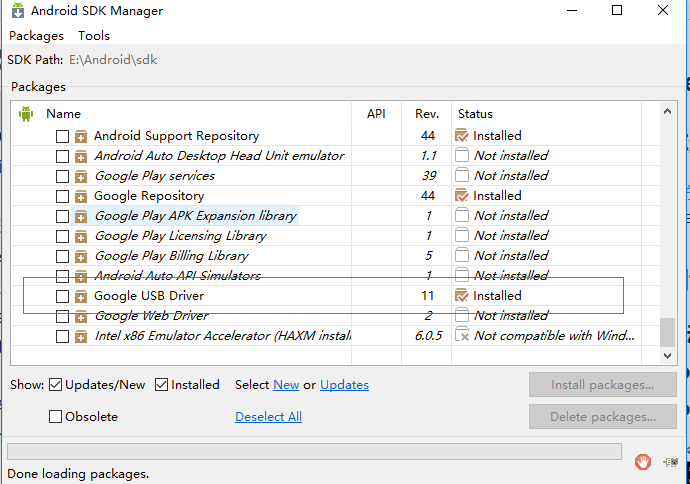Check the Google Play Billing Library checkbox
Screen dimensions: 690x484
[62, 257]
